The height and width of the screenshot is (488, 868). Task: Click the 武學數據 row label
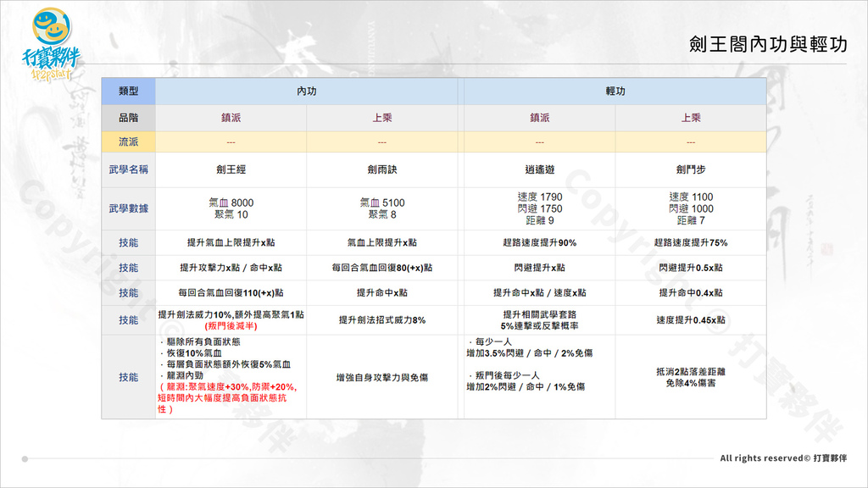[x=129, y=208]
